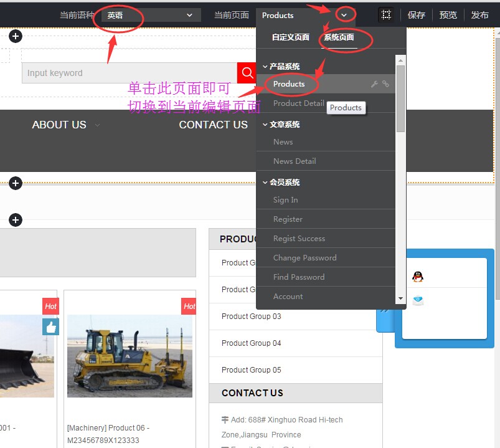
Task: Toggle the second plus circle on the left side
Action: point(15,220)
